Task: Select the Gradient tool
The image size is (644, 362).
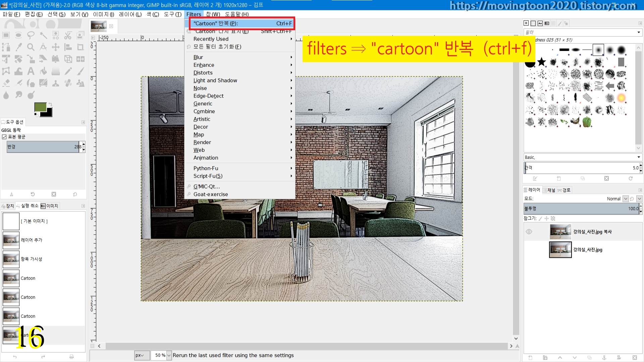Action: [56, 71]
